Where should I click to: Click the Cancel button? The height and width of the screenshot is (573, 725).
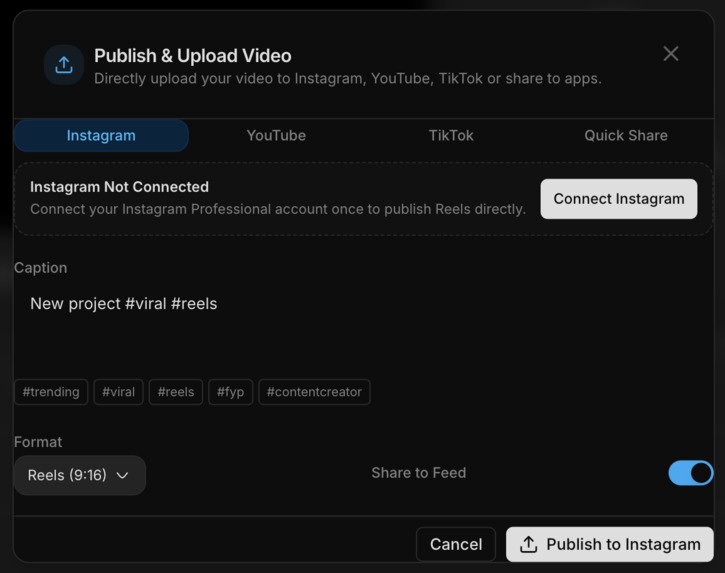(x=456, y=544)
